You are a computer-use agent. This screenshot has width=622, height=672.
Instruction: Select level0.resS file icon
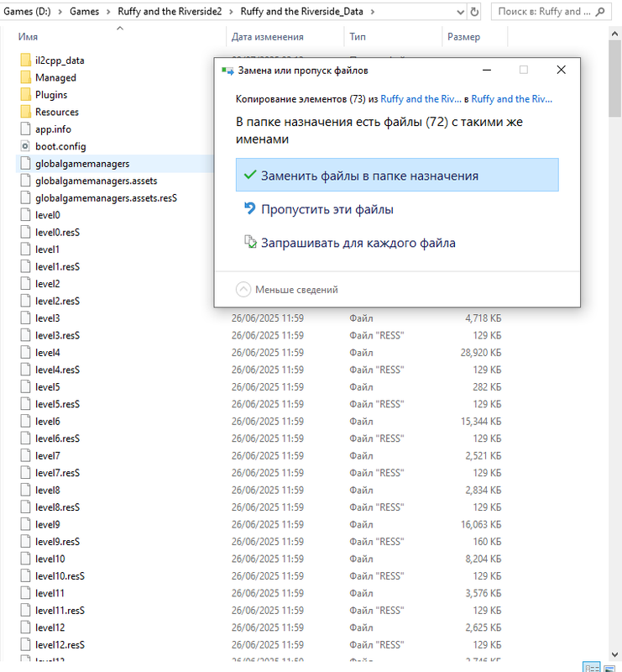point(26,232)
